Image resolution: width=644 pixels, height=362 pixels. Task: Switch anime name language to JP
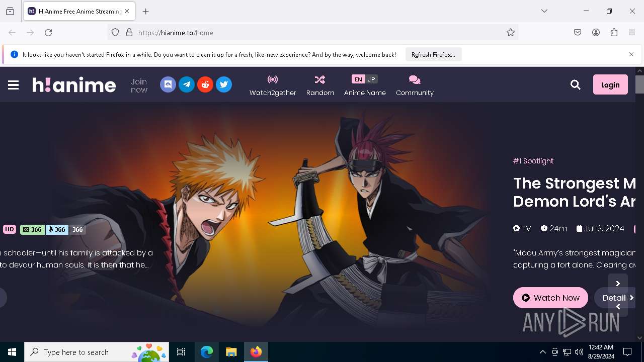point(371,79)
